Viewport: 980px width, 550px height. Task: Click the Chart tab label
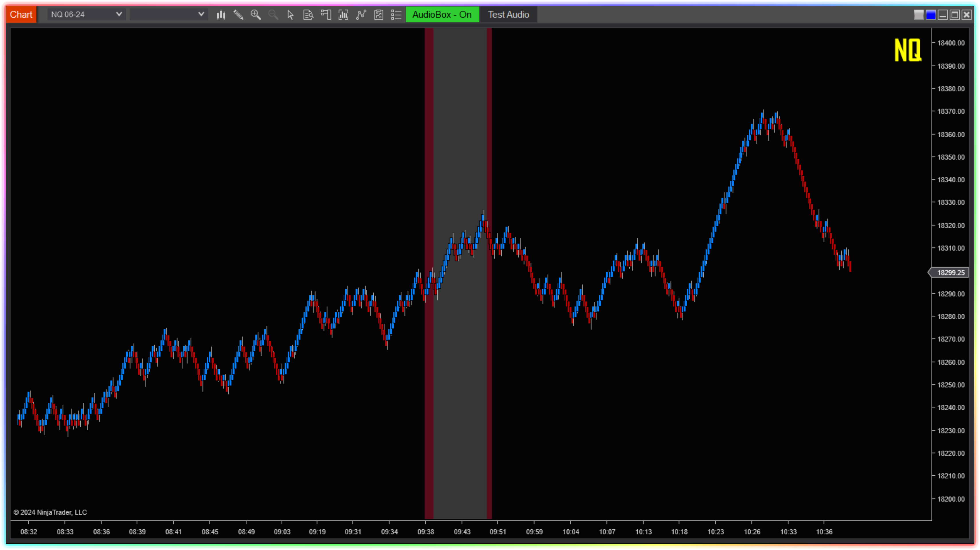pos(21,15)
